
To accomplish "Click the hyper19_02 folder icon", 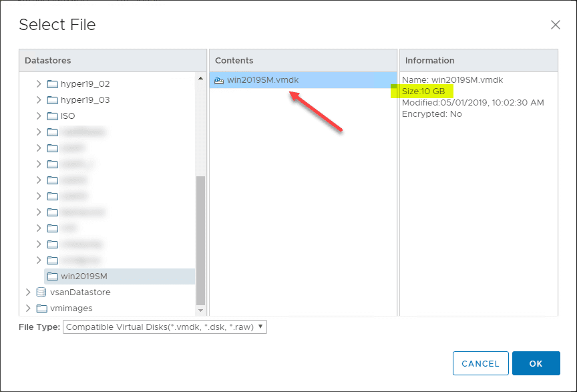I will (x=53, y=83).
